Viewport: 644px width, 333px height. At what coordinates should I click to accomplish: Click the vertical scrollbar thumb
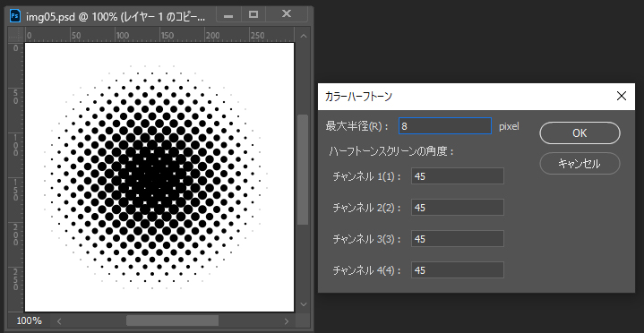click(x=303, y=169)
